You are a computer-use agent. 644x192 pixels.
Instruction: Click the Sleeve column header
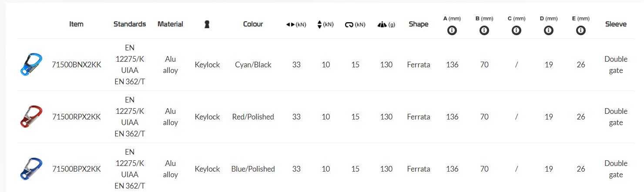click(x=616, y=24)
